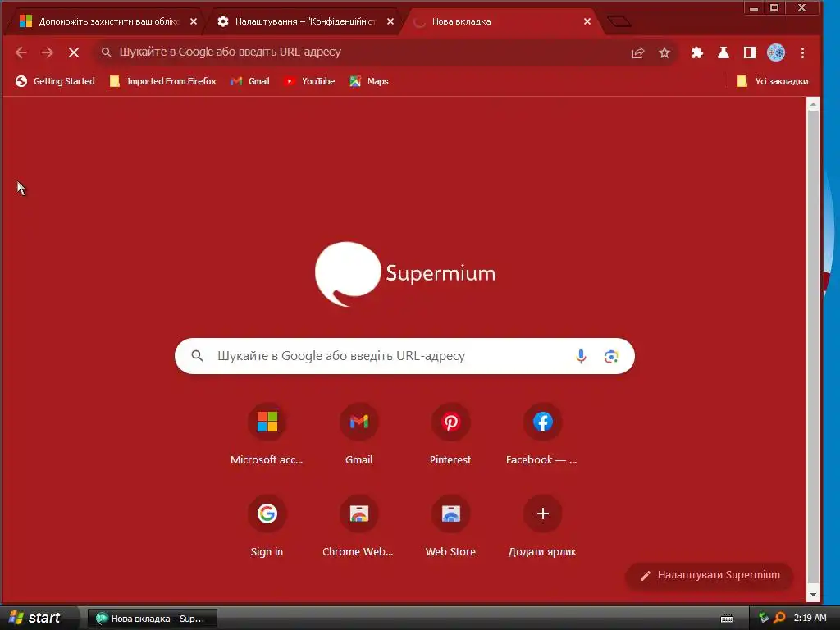
Task: Click the 2:19 AM clock
Action: click(810, 618)
